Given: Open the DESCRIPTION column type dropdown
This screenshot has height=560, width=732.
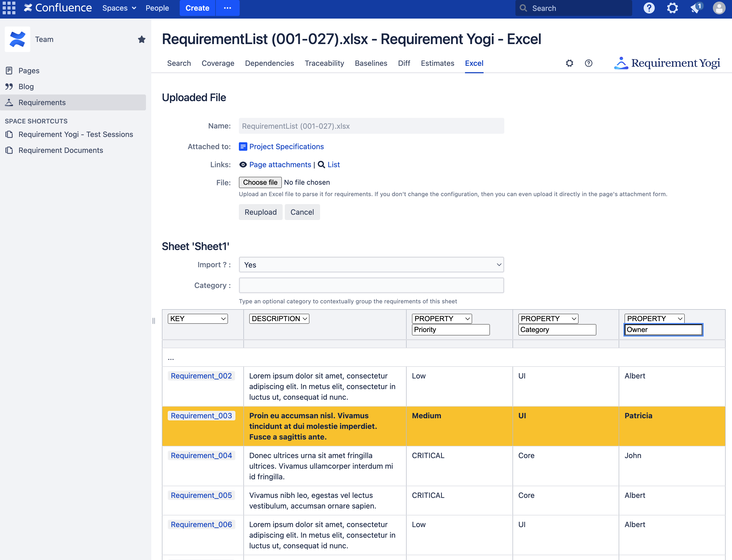Looking at the screenshot, I should tap(279, 319).
